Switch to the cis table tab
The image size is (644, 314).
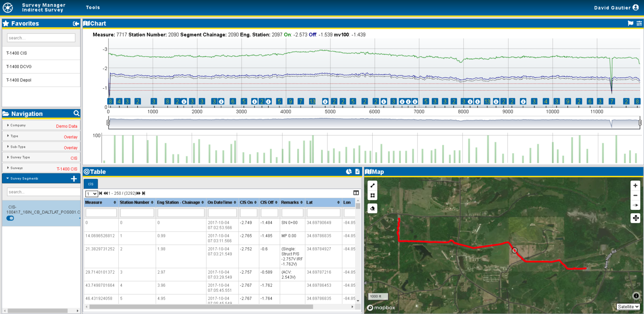point(91,183)
